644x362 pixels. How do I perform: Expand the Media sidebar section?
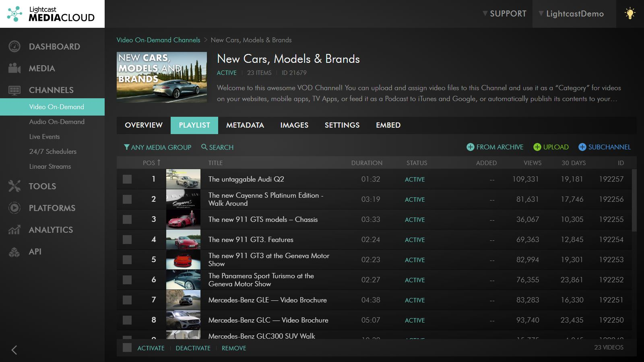pos(42,68)
